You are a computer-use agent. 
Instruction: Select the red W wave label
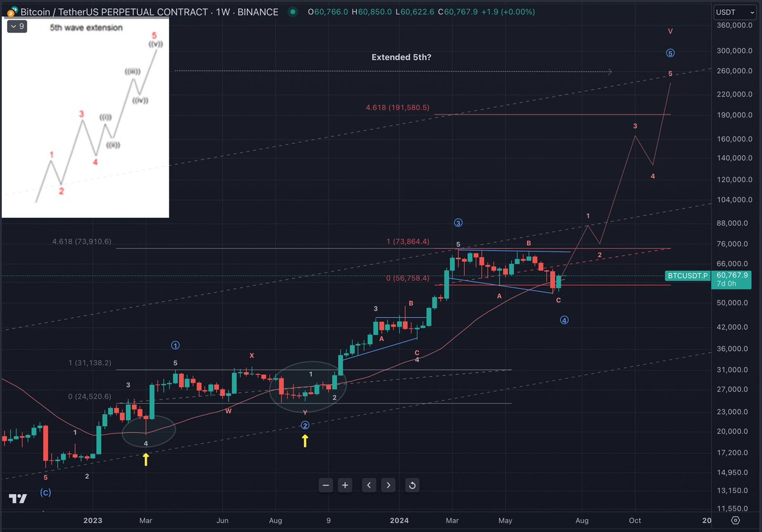(228, 411)
